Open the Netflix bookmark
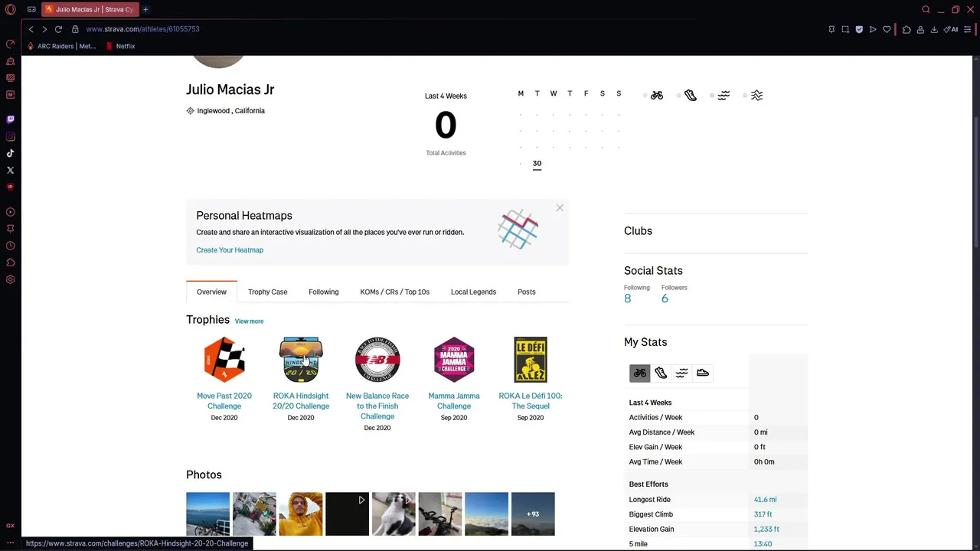 [120, 46]
